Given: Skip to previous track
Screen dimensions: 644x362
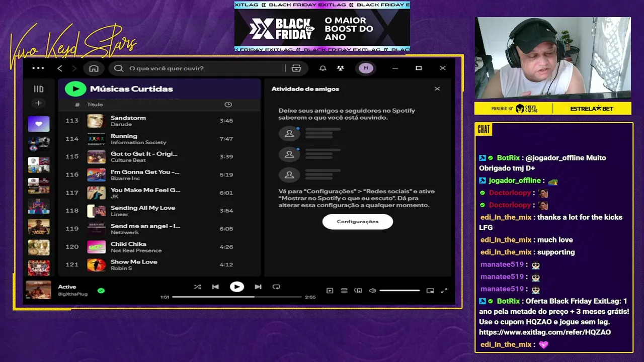Looking at the screenshot, I should (x=215, y=287).
